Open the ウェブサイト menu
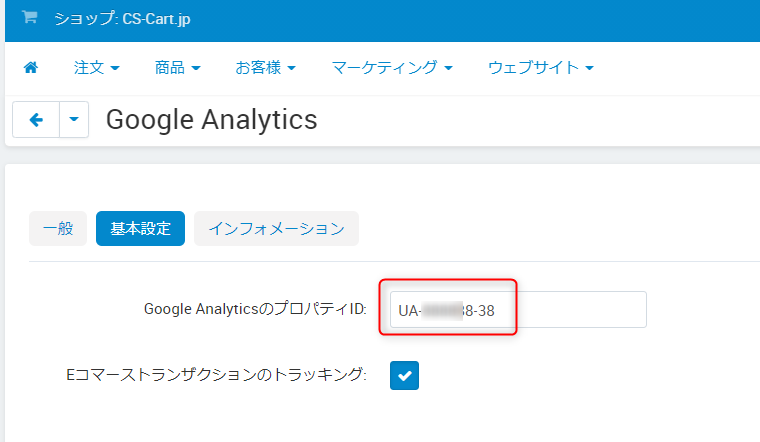The image size is (760, 442). [541, 68]
